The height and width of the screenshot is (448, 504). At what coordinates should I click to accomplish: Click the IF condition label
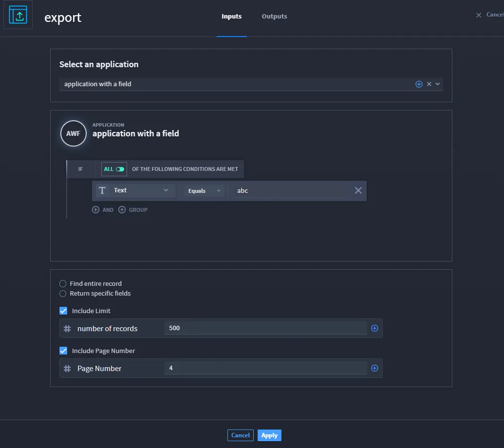coord(80,169)
